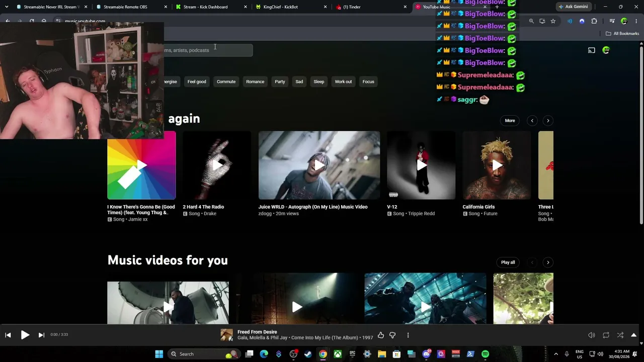Skip to the next track
This screenshot has width=644, height=362.
click(x=41, y=335)
